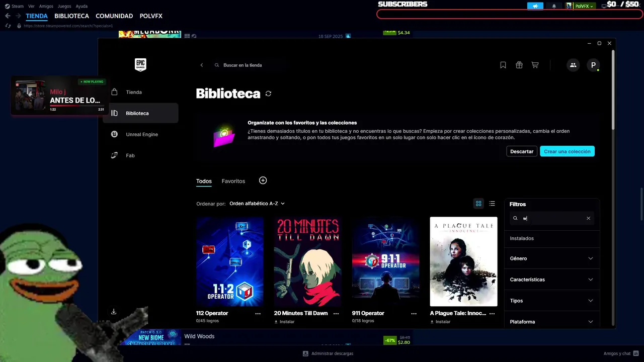
Task: Select Fab in Epic sidebar
Action: (140, 155)
